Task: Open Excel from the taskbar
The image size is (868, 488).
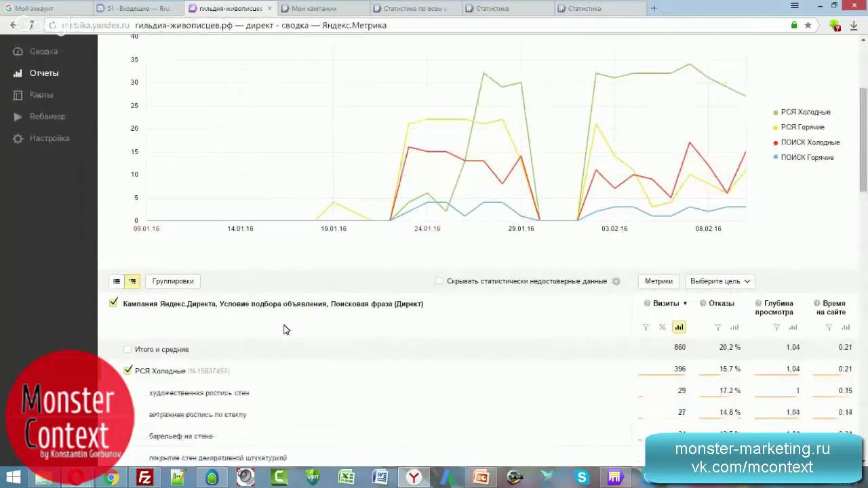Action: click(347, 477)
